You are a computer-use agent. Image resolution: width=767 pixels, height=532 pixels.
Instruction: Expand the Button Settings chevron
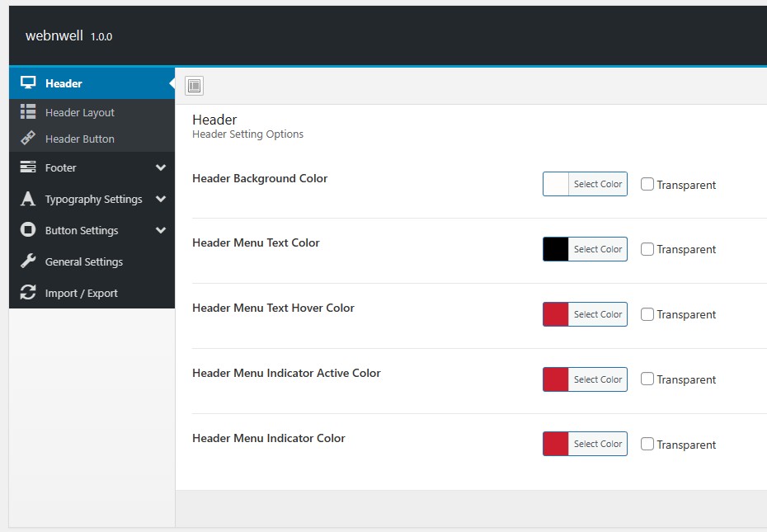(162, 230)
